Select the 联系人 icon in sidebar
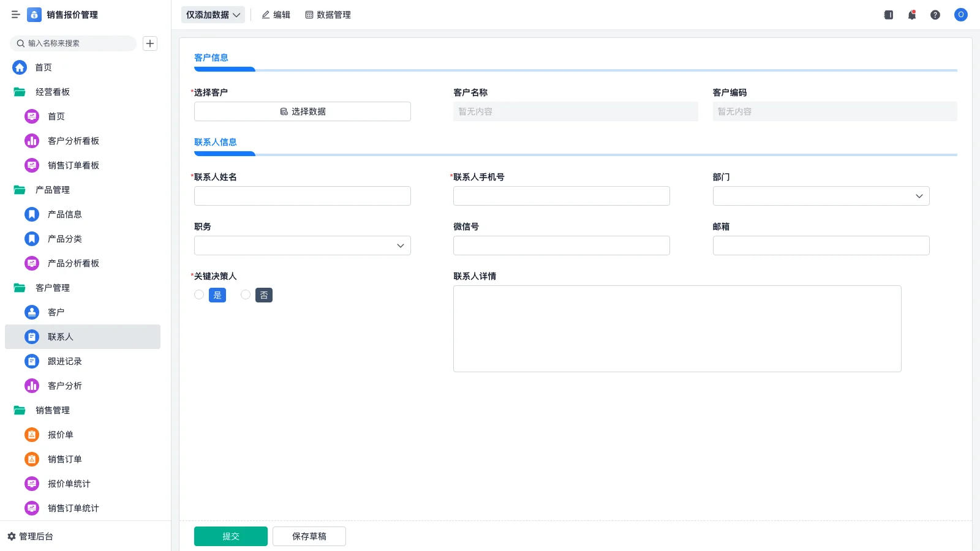Viewport: 980px width, 551px height. point(31,337)
